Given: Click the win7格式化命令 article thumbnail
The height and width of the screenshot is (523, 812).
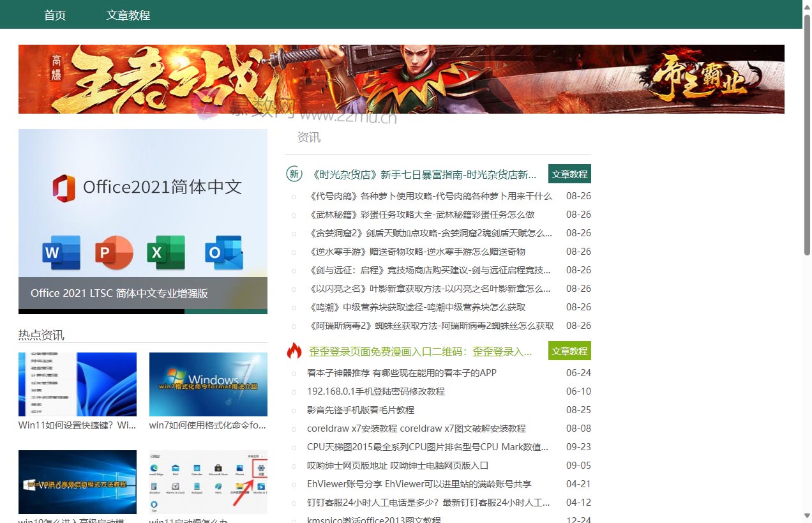Looking at the screenshot, I should [208, 384].
